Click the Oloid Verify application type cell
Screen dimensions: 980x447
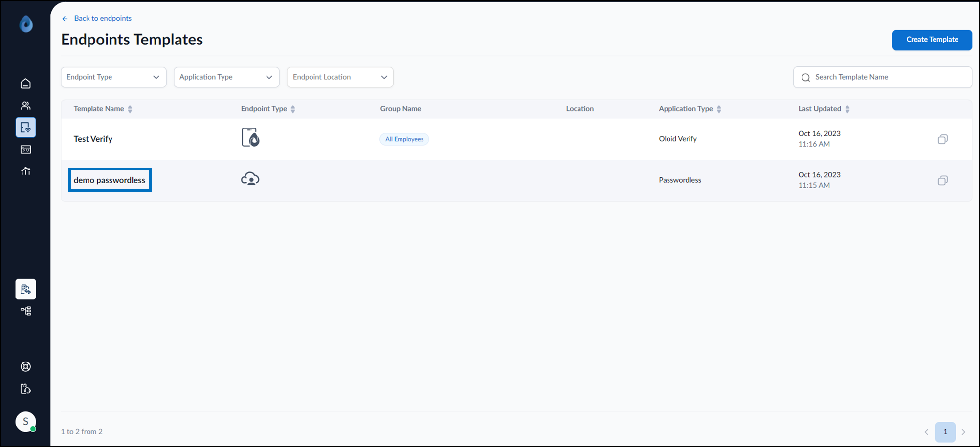click(677, 139)
